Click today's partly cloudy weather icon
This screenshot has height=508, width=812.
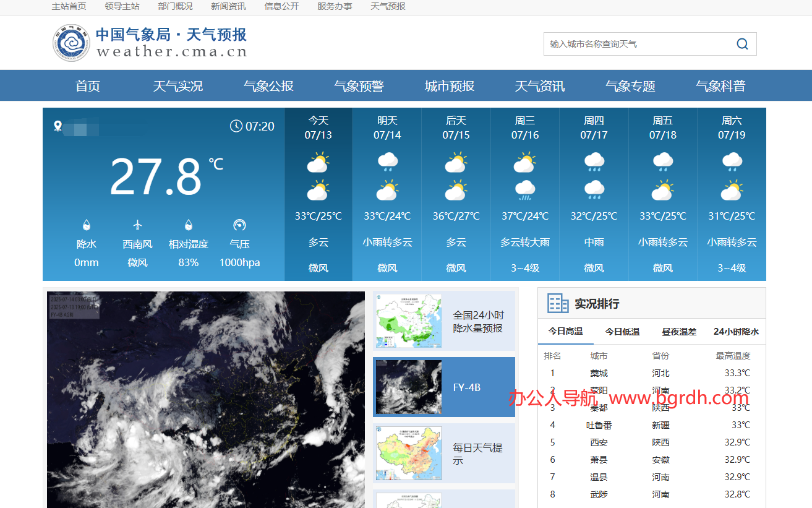[318, 162]
